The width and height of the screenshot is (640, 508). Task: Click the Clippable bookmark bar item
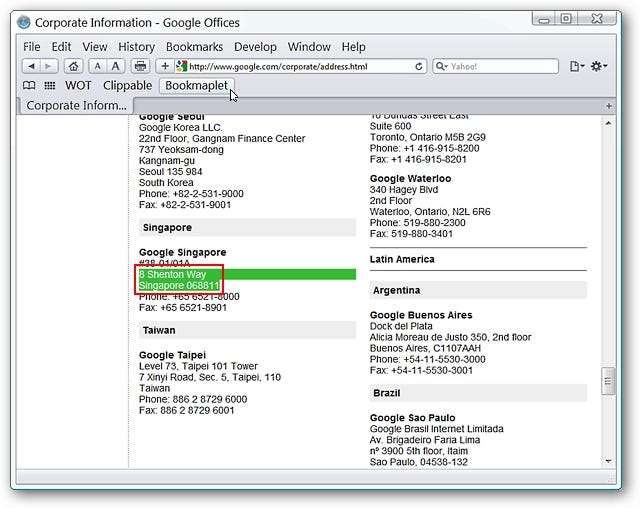[x=127, y=86]
